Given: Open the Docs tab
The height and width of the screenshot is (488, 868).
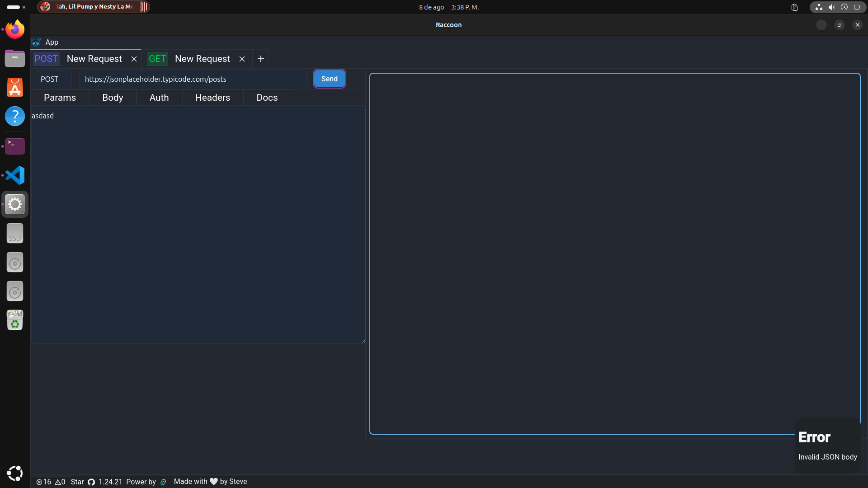Looking at the screenshot, I should click(x=267, y=98).
